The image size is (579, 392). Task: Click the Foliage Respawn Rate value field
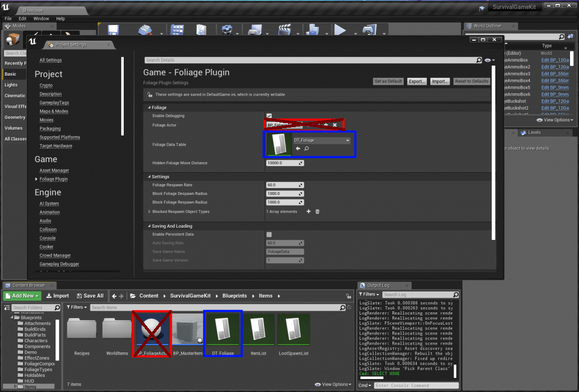(285, 185)
